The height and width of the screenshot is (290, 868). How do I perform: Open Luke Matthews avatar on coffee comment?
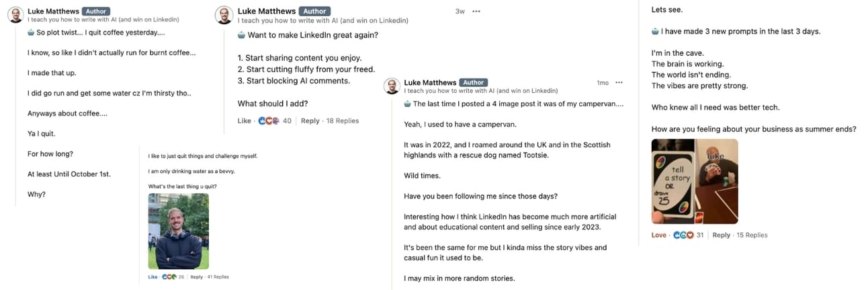point(15,15)
